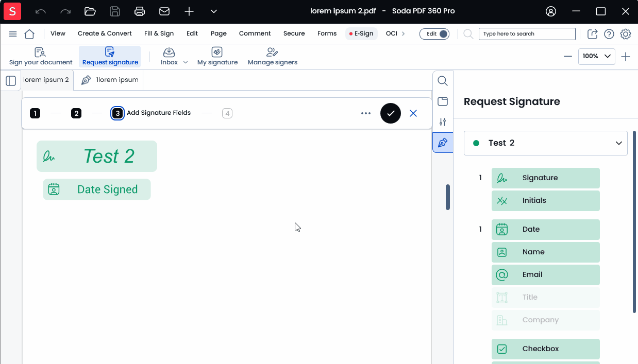The width and height of the screenshot is (638, 364).
Task: Open the Create & Convert tab
Action: (x=105, y=33)
